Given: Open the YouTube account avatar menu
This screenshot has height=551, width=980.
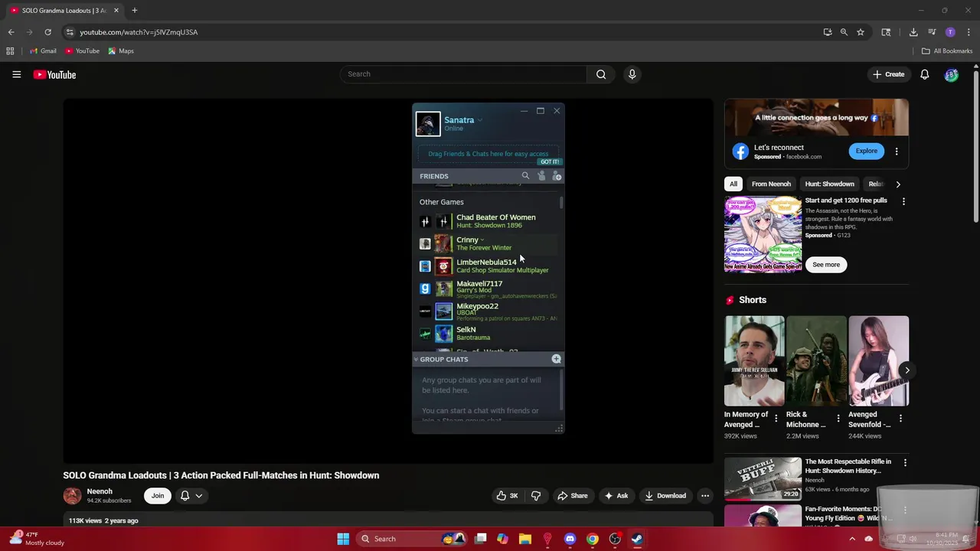Looking at the screenshot, I should [951, 74].
